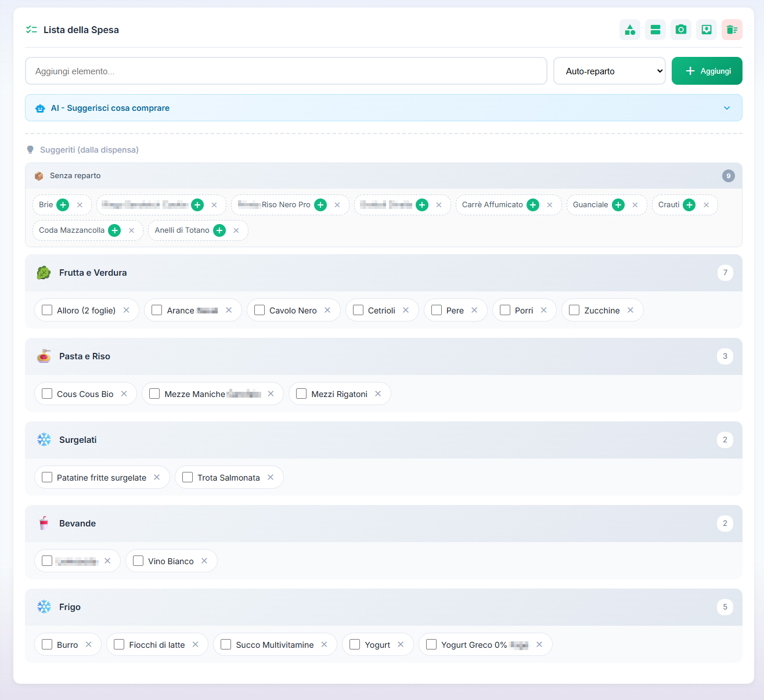Collapse the Surgelati section header
This screenshot has width=764, height=700.
tap(384, 440)
